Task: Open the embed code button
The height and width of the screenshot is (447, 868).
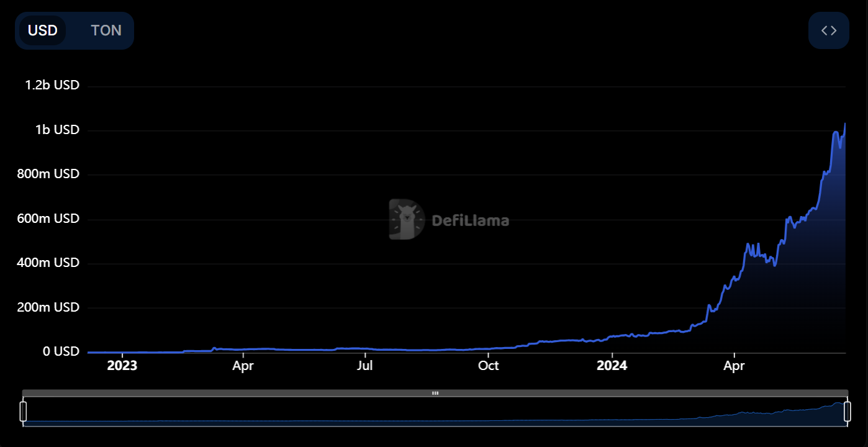Action: tap(829, 30)
